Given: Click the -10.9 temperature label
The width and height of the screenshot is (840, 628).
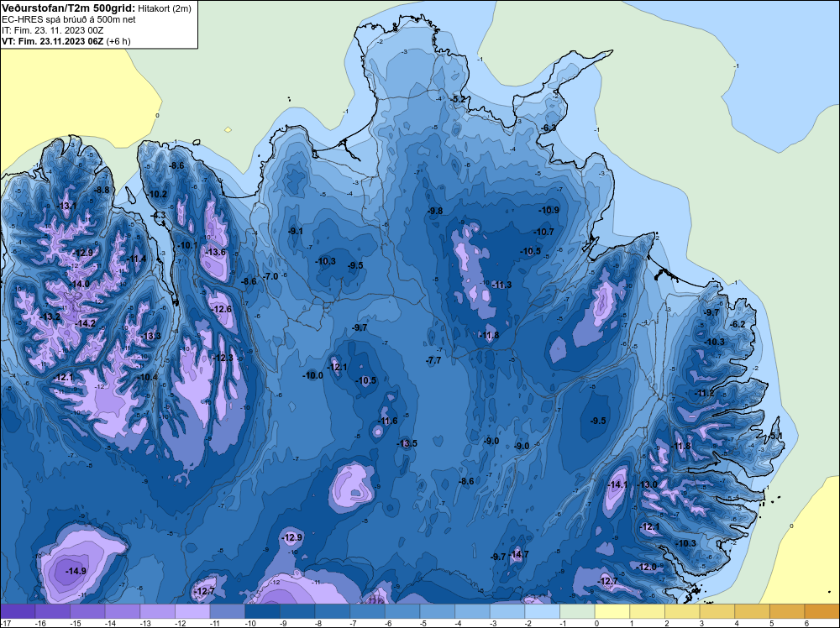Looking at the screenshot, I should coord(549,211).
